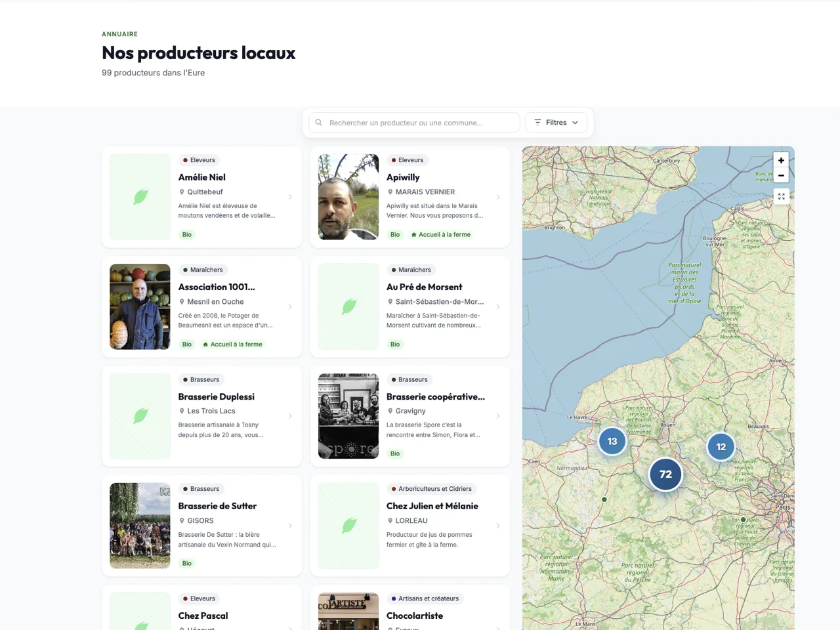
Task: Open the Filtres dropdown
Action: click(556, 123)
